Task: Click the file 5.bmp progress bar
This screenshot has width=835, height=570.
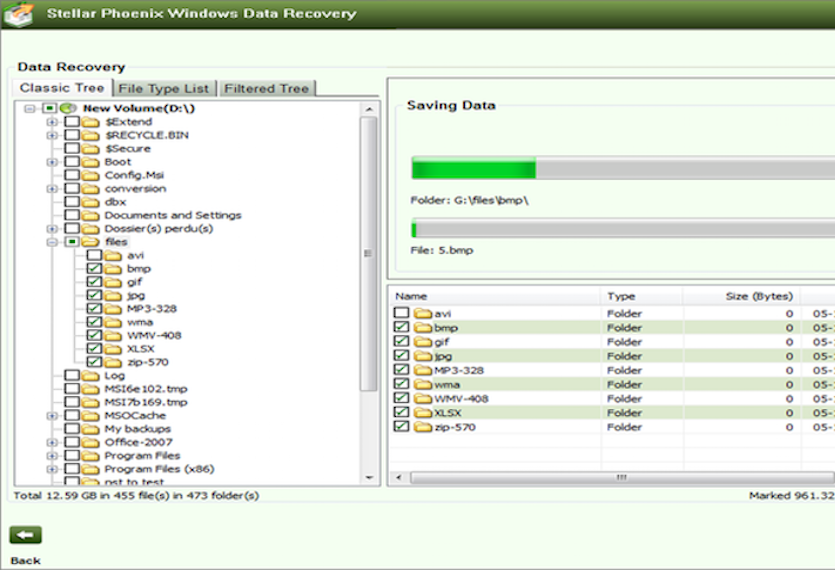Action: 623,229
